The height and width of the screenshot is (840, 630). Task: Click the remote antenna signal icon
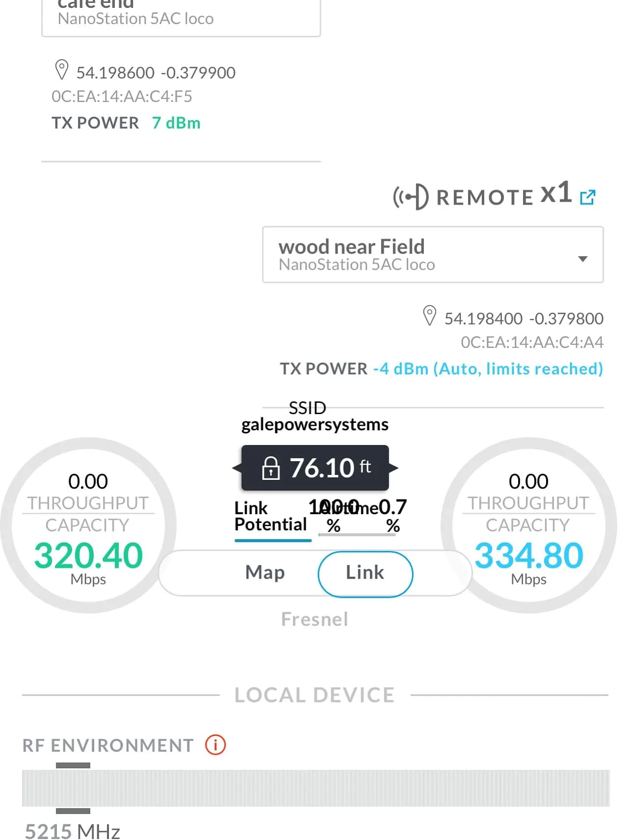411,197
